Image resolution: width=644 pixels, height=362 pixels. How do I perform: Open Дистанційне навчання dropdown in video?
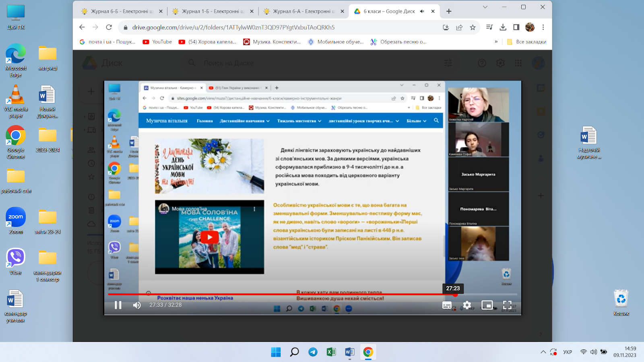coord(245,121)
